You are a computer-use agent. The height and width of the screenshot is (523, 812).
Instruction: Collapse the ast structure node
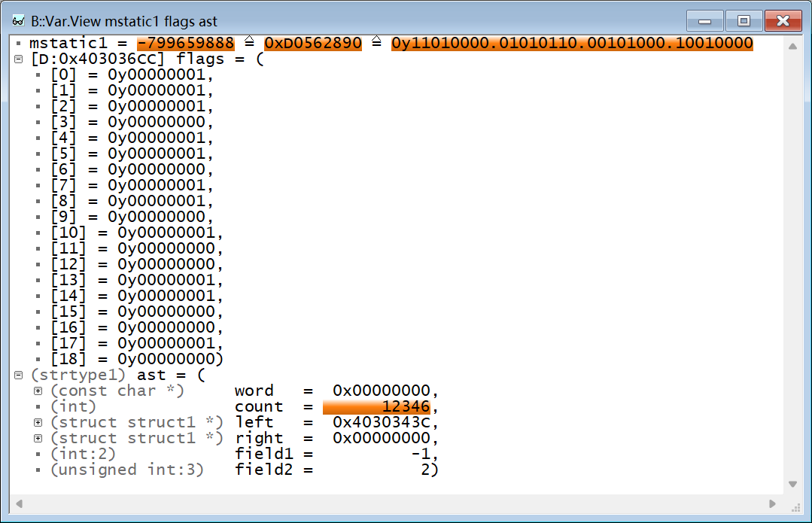[19, 375]
